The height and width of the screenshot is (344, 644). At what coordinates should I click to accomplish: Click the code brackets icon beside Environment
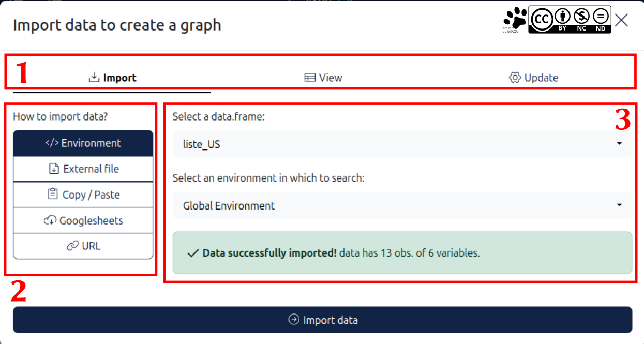click(52, 143)
